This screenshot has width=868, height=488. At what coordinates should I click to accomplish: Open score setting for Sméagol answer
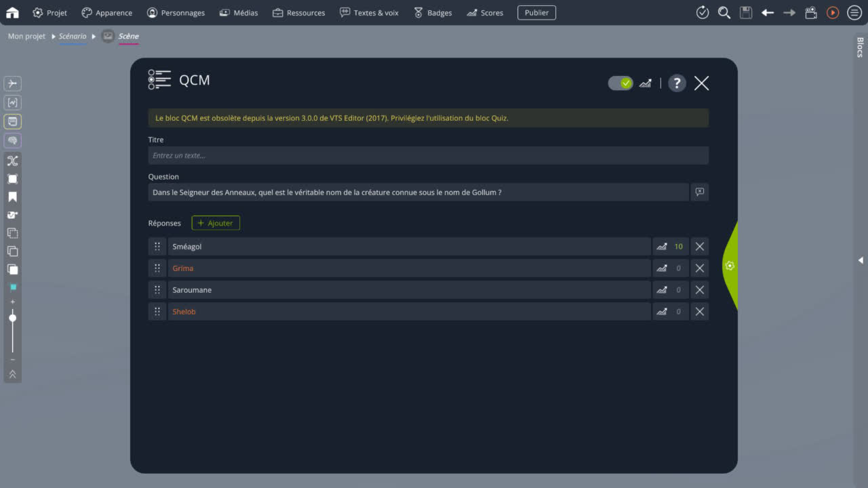click(x=671, y=246)
